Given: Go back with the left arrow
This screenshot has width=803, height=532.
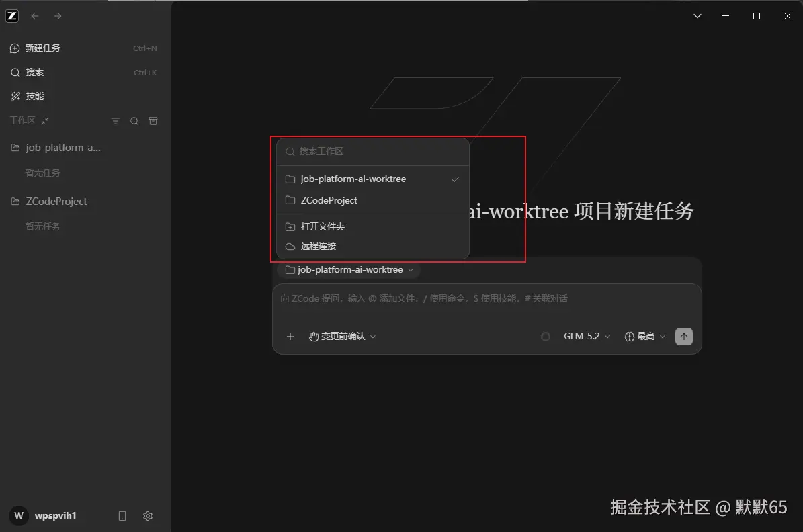Looking at the screenshot, I should pos(35,16).
